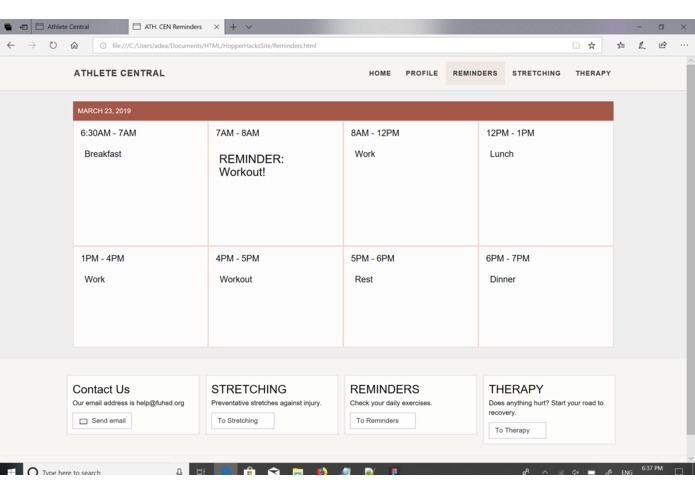The height and width of the screenshot is (494, 695).
Task: Open the browser settings and more menu
Action: (684, 45)
